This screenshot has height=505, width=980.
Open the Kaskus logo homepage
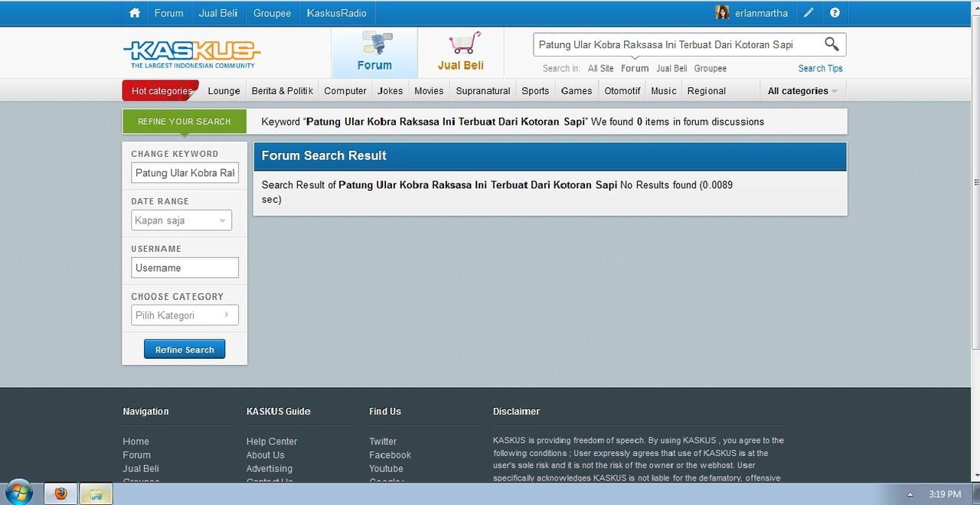[192, 53]
